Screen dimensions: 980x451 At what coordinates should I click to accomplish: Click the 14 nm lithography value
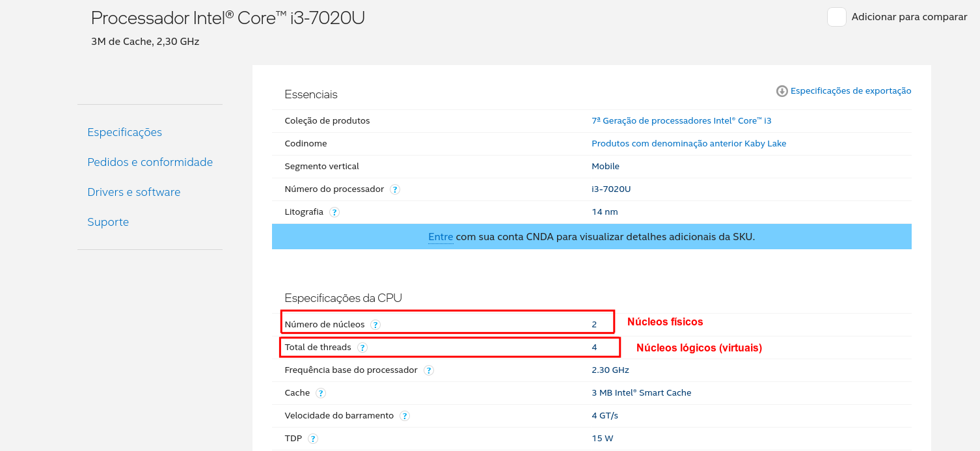point(605,212)
